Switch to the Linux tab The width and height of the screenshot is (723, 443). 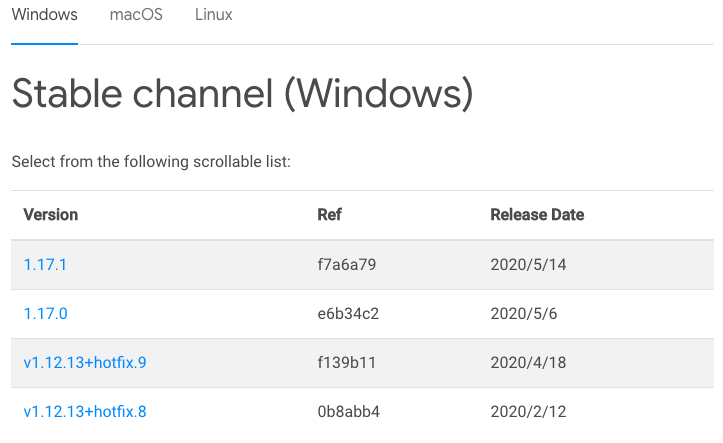(213, 15)
